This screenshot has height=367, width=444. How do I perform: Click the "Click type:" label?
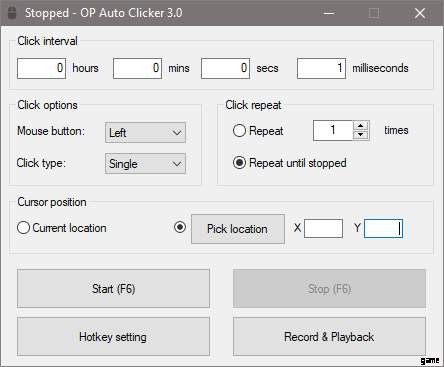point(41,163)
